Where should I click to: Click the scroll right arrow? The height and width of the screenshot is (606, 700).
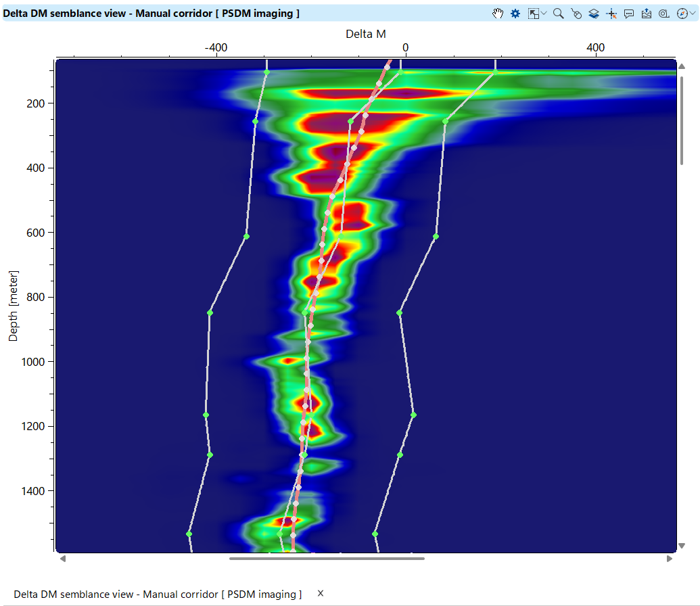point(670,559)
